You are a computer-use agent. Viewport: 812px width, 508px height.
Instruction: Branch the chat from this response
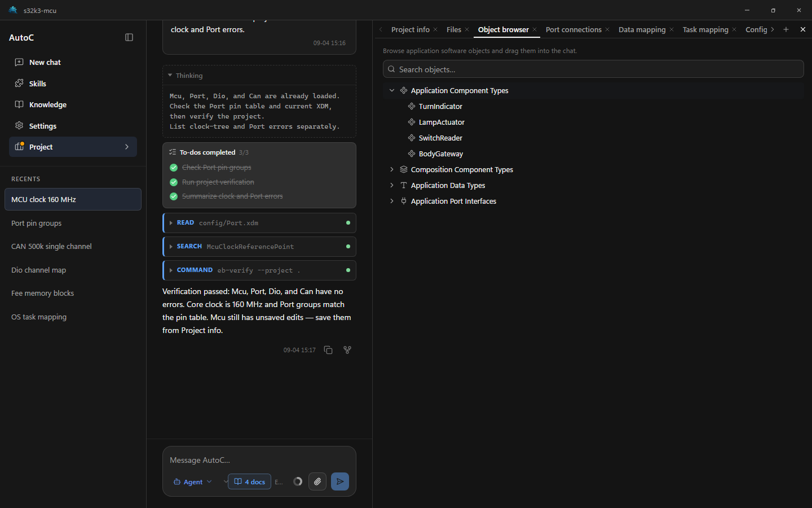[x=347, y=350]
